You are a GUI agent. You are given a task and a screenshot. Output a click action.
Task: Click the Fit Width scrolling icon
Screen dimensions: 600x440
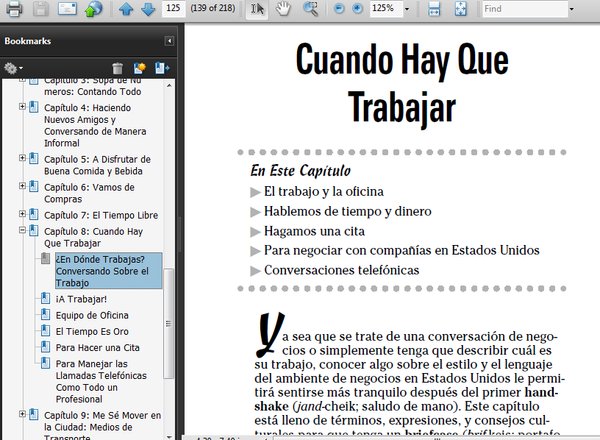click(x=434, y=8)
